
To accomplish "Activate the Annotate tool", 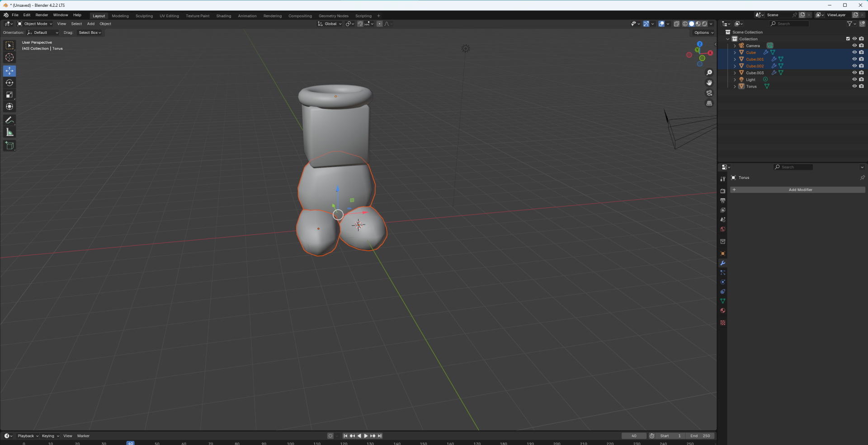I will point(9,120).
